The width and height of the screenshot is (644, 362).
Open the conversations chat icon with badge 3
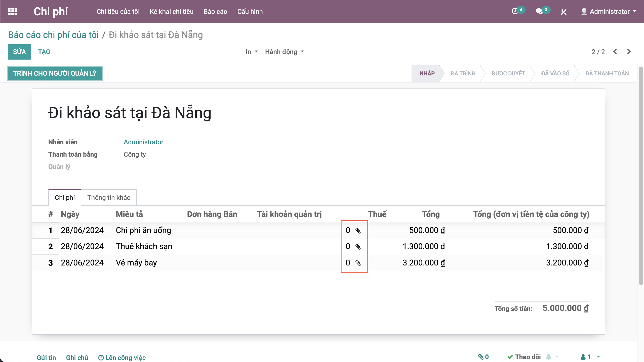tap(539, 11)
